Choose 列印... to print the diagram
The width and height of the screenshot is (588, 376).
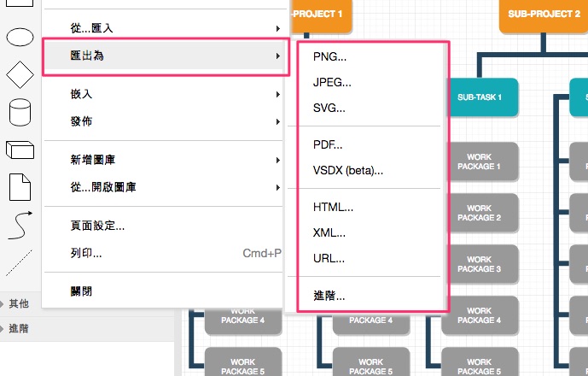tap(163, 253)
